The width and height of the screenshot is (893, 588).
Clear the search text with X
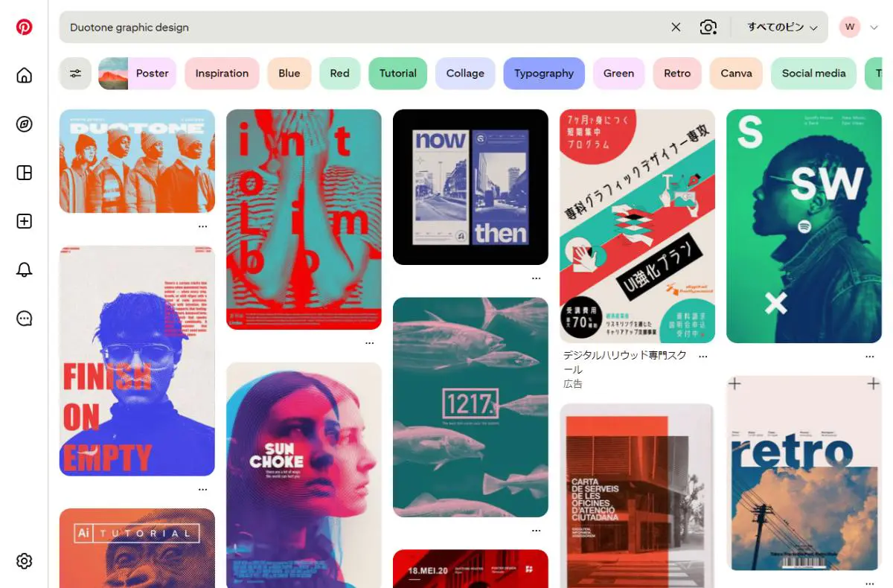point(676,27)
